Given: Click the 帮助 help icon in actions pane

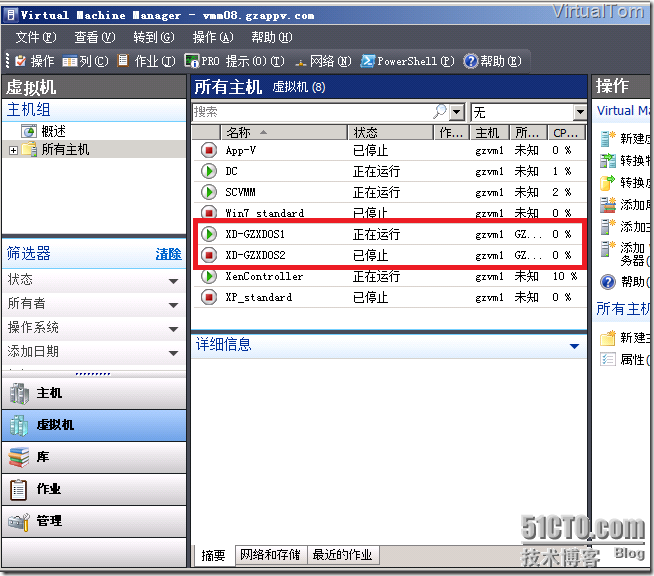Looking at the screenshot, I should point(608,282).
